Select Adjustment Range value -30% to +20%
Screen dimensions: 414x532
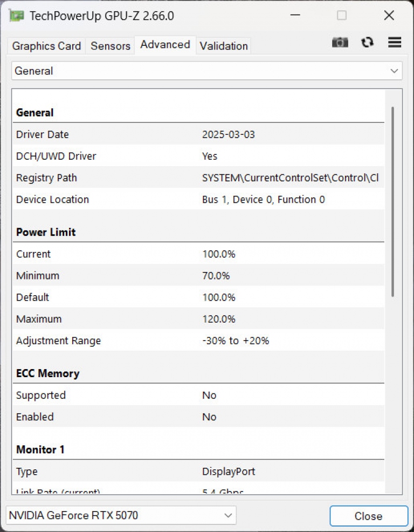[236, 341]
